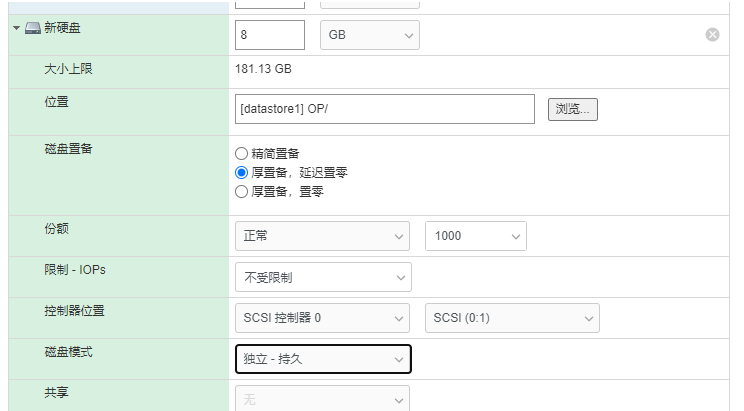Select 厚置备，延迟置零 radio button

[242, 172]
